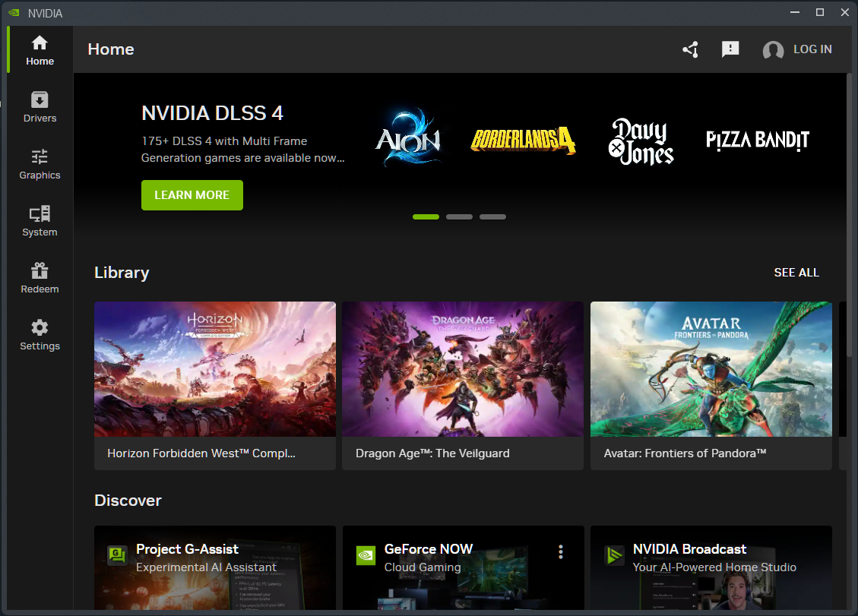Minimize the NVIDIA app window
This screenshot has width=858, height=616.
click(795, 13)
